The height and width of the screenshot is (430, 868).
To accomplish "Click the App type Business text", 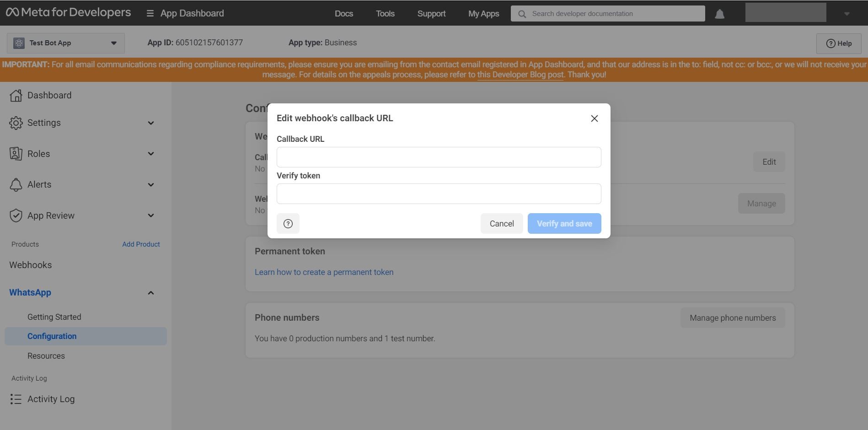I will [322, 43].
